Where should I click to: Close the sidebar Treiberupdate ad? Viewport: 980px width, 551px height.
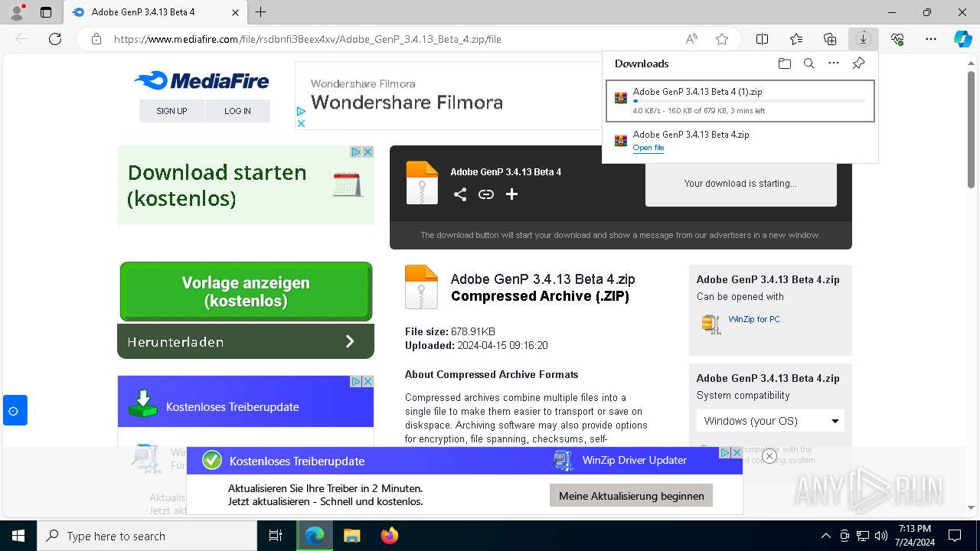367,381
